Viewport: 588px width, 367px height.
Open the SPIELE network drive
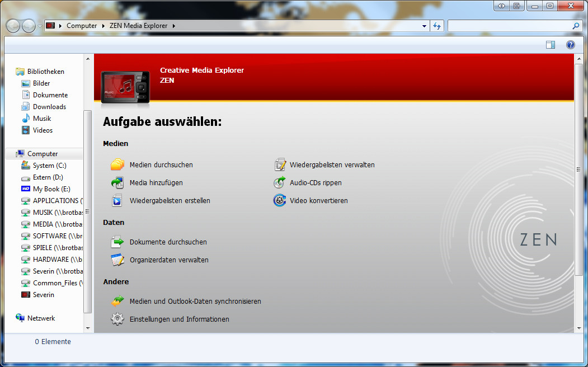pyautogui.click(x=51, y=247)
